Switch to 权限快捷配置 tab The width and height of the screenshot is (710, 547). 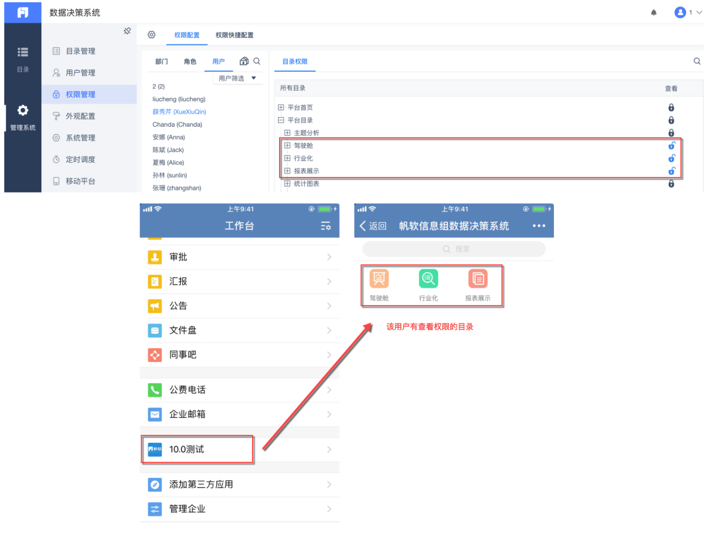[x=234, y=35]
